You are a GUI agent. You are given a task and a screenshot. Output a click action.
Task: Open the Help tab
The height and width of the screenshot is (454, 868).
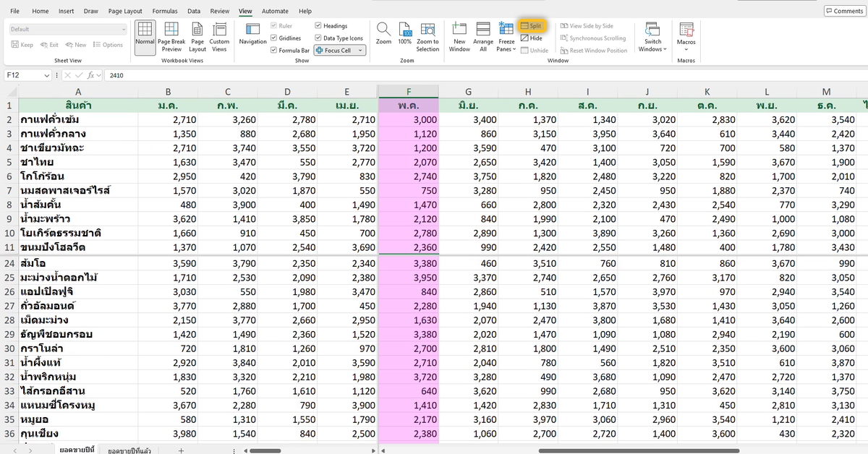(305, 11)
